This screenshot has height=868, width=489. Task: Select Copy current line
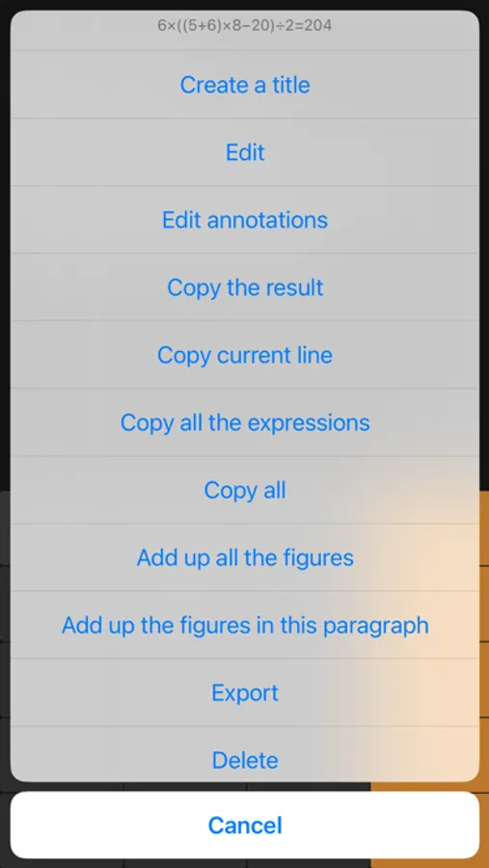(245, 355)
